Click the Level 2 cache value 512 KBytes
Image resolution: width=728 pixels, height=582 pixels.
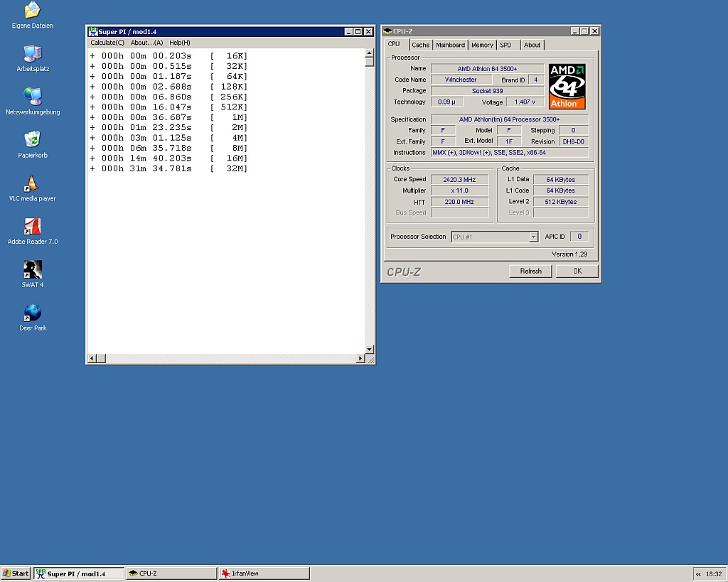click(x=561, y=202)
